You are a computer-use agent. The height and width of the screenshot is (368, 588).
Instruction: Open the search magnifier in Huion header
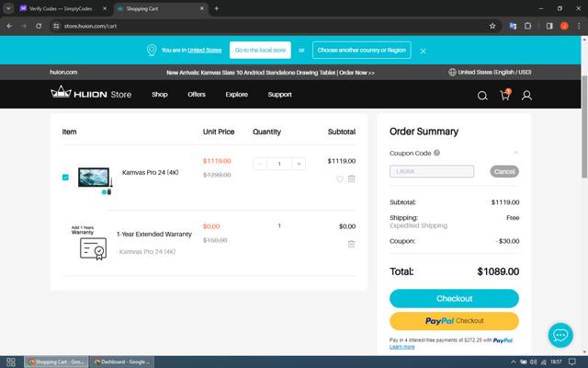coord(482,96)
